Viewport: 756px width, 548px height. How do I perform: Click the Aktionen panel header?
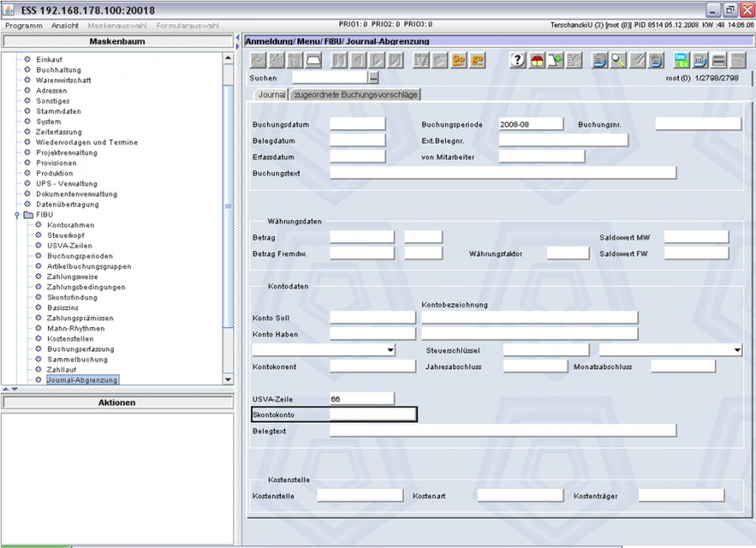[117, 403]
